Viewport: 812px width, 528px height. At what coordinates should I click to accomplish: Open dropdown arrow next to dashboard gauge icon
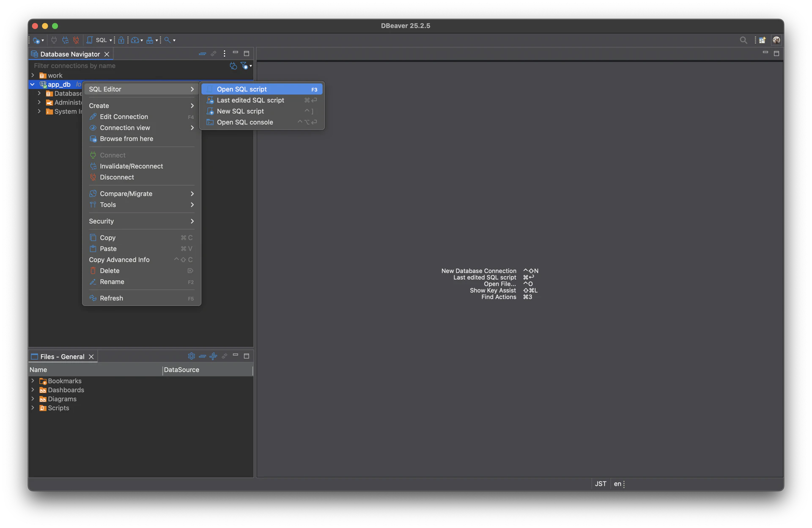(142, 41)
